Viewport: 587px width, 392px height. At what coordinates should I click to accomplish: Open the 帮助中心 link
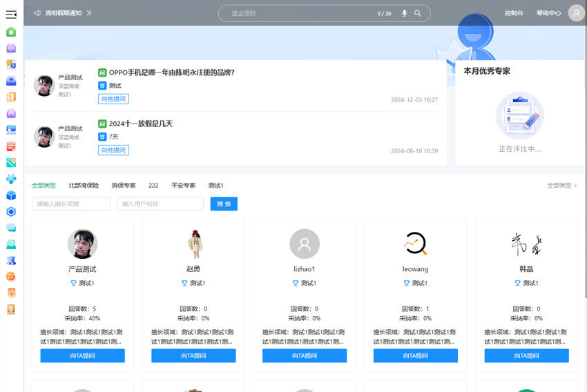549,13
